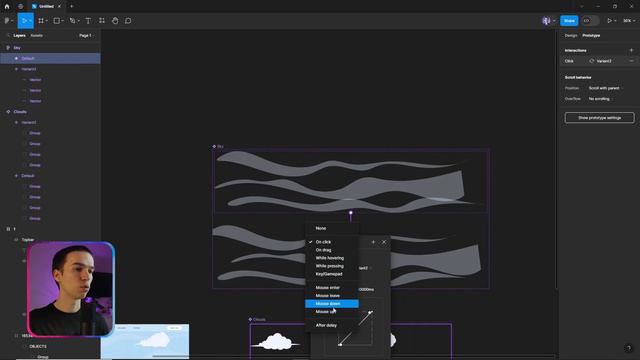Image resolution: width=640 pixels, height=360 pixels.
Task: Choose On drag trigger
Action: click(332, 250)
